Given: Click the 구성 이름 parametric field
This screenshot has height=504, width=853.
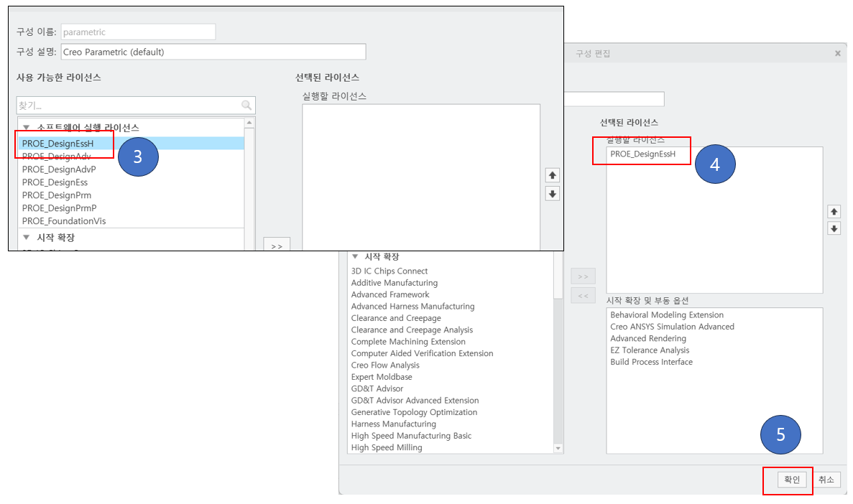Looking at the screenshot, I should pos(138,32).
